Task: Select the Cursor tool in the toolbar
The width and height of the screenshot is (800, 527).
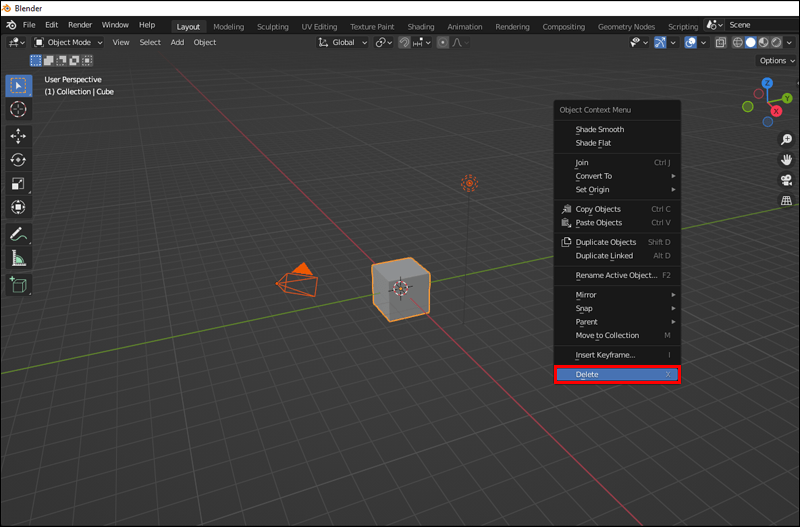Action: (18, 109)
